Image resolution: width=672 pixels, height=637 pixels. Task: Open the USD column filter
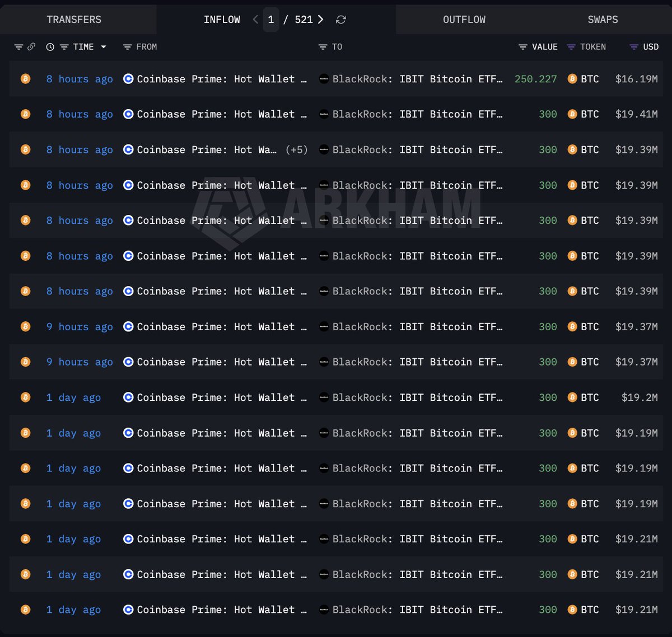tap(634, 47)
